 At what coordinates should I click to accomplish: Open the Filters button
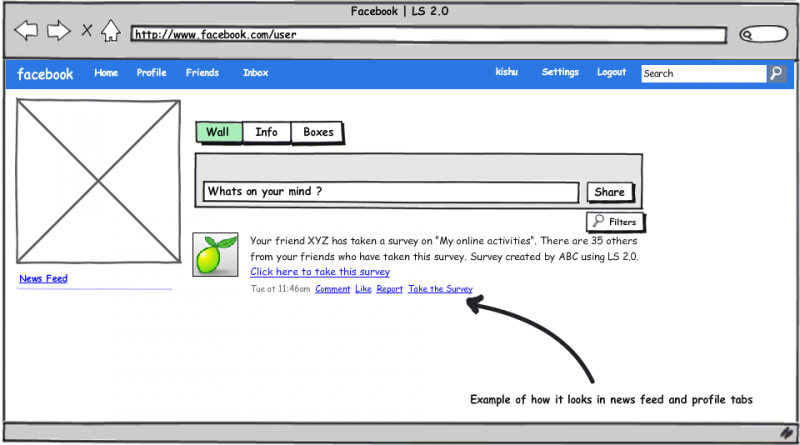pyautogui.click(x=615, y=222)
